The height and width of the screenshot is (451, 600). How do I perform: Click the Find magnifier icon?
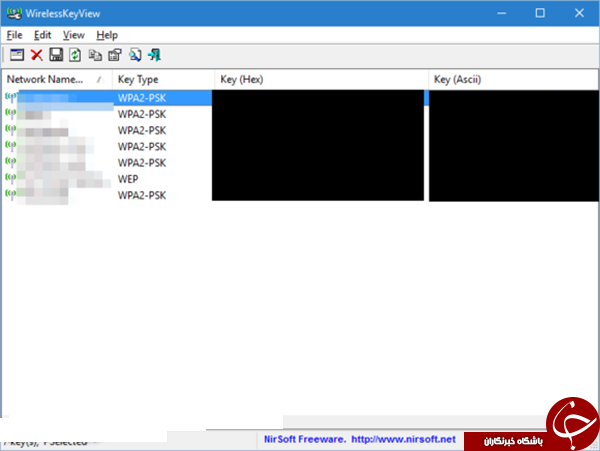pos(135,55)
